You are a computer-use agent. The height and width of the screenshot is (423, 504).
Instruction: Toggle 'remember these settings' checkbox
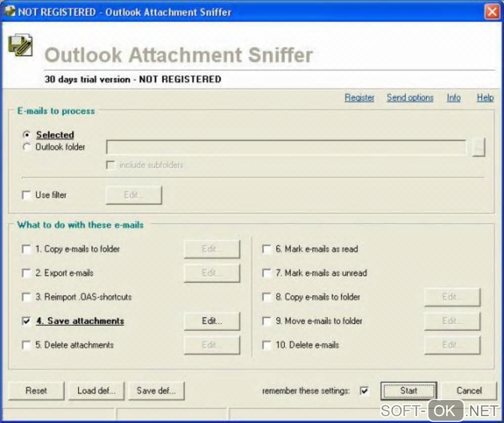tap(364, 390)
